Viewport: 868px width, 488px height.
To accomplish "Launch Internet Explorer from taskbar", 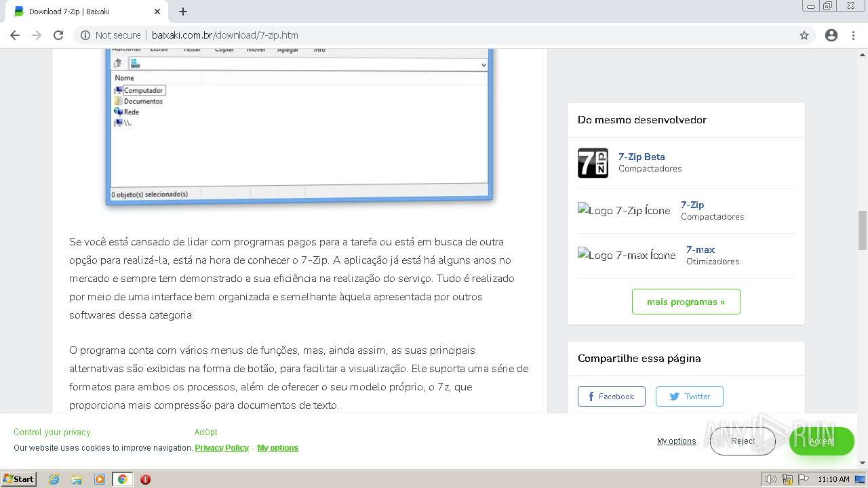I will pyautogui.click(x=54, y=479).
